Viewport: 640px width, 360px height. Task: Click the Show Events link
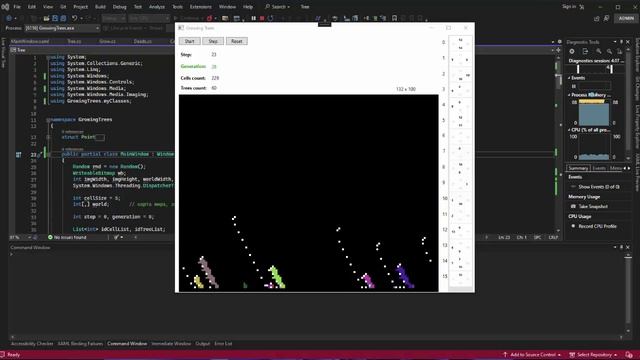599,187
